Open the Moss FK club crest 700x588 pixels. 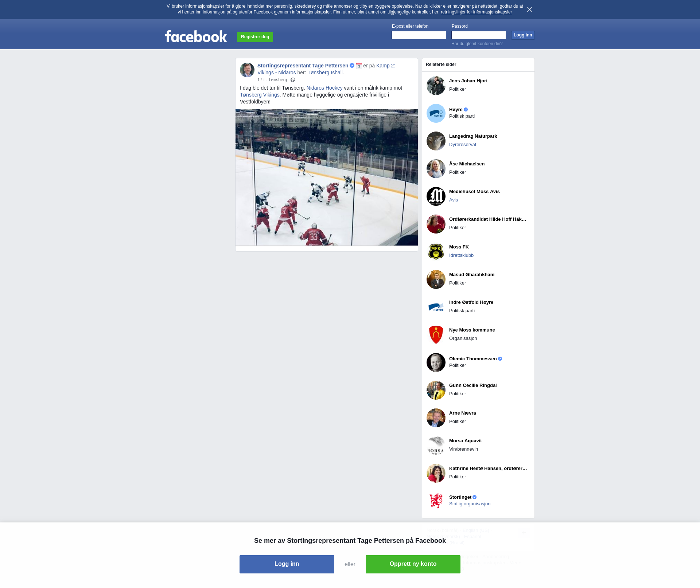pos(436,252)
